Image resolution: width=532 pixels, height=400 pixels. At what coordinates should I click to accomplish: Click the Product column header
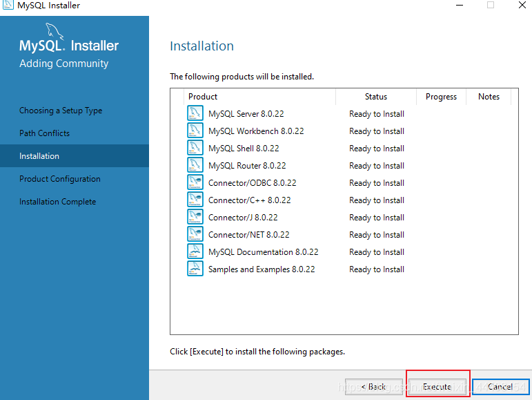pos(203,97)
